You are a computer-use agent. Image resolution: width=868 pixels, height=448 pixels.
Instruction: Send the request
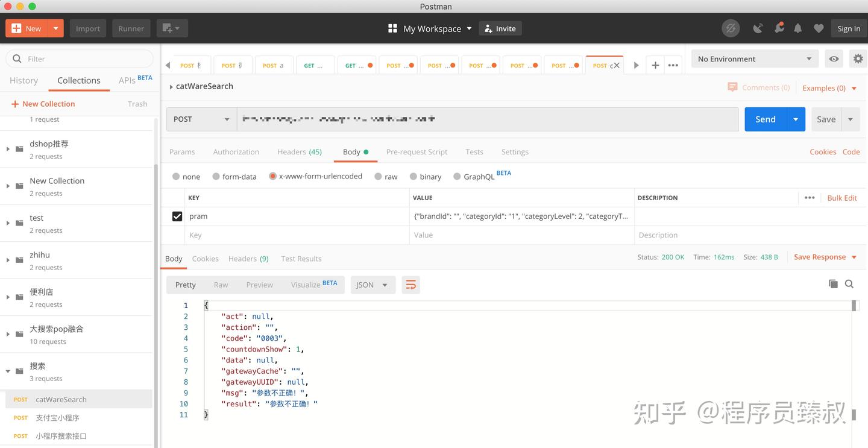(766, 119)
